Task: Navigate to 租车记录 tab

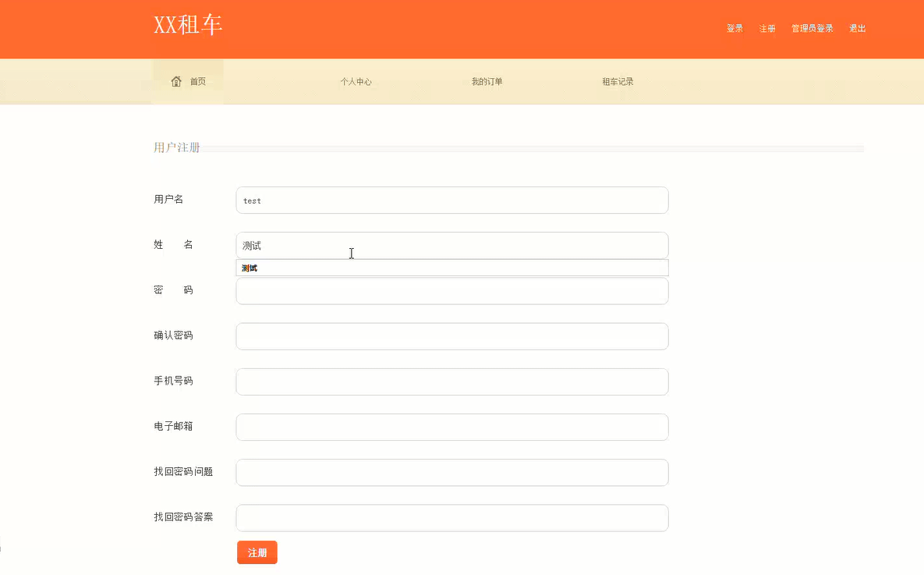Action: click(618, 81)
